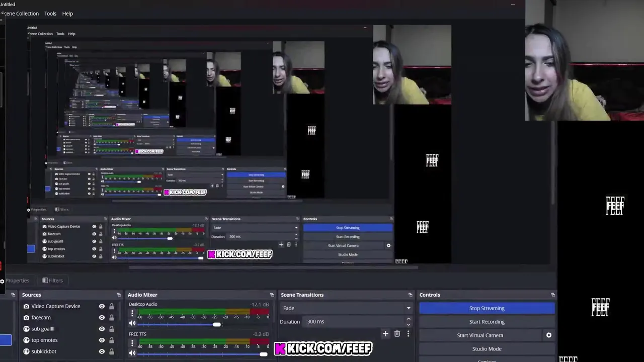The image size is (644, 362).
Task: Hide the Video Capture Device source
Action: tap(102, 306)
